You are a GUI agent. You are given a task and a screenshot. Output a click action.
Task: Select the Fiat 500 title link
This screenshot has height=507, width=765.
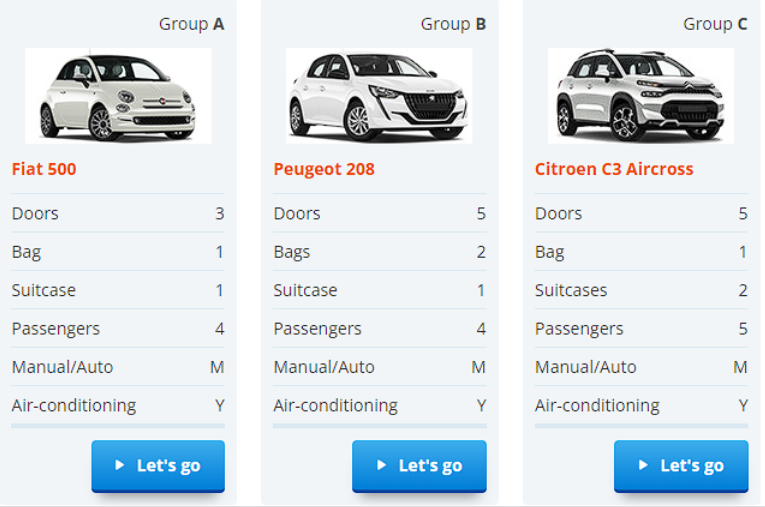coord(44,169)
